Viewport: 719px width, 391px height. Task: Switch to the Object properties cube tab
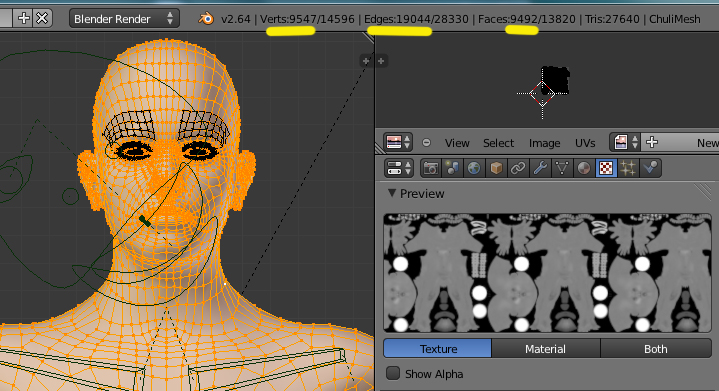(496, 168)
